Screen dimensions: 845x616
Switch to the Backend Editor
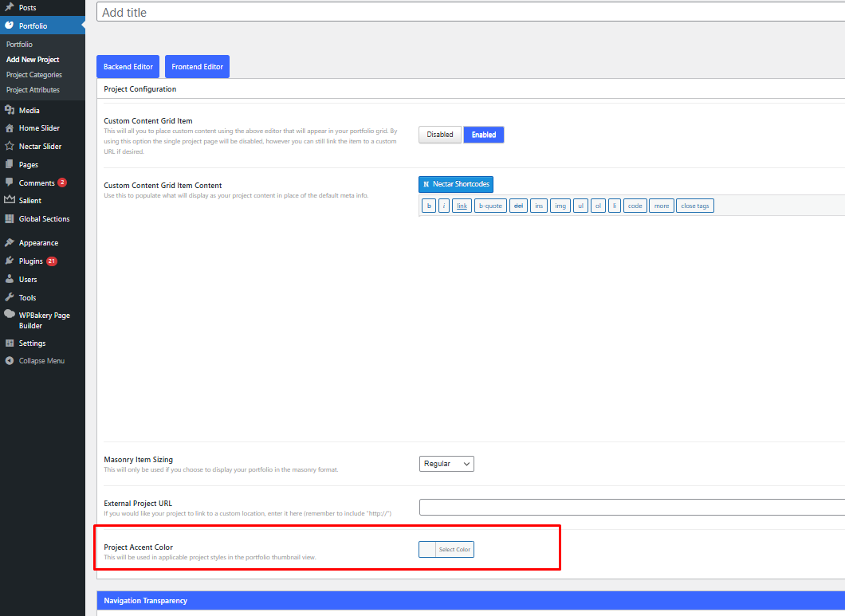tap(128, 67)
